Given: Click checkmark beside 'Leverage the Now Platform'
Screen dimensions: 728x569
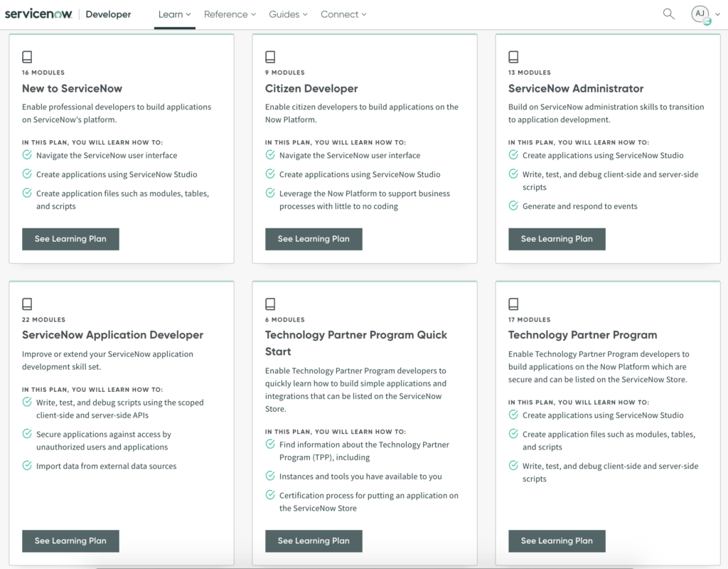Looking at the screenshot, I should (270, 193).
